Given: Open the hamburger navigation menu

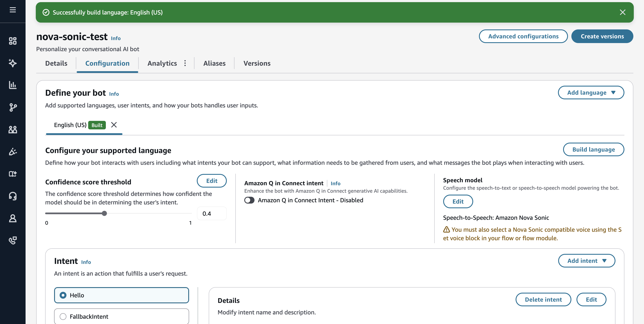Looking at the screenshot, I should click(x=13, y=10).
